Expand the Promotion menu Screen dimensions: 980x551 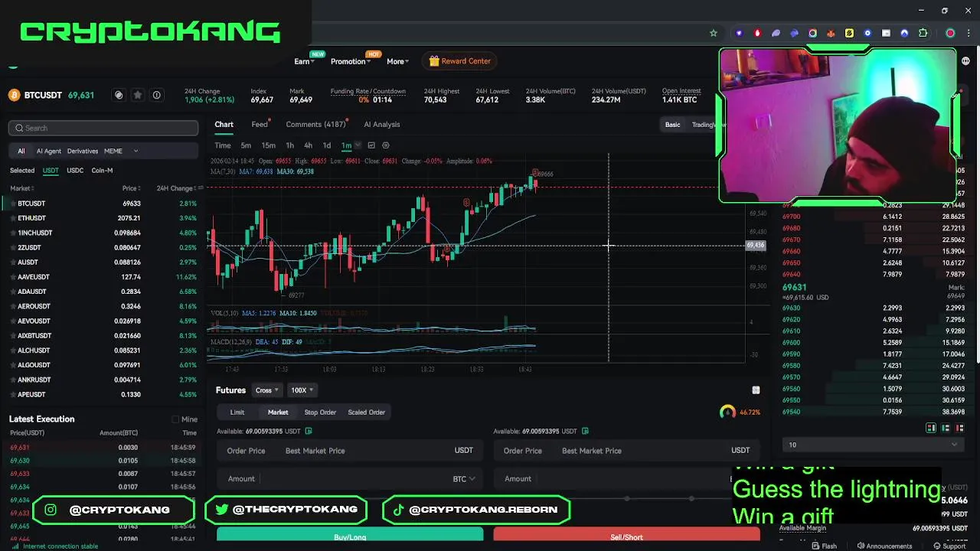coord(351,61)
